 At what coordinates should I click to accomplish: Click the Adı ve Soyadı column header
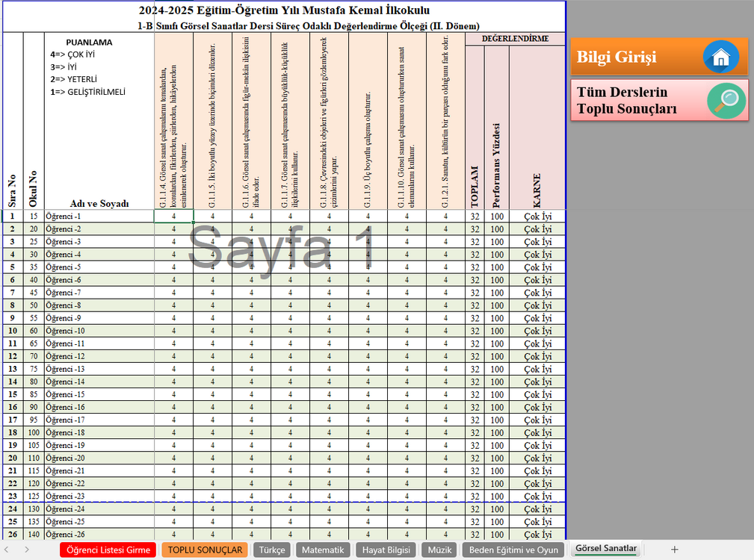(99, 204)
